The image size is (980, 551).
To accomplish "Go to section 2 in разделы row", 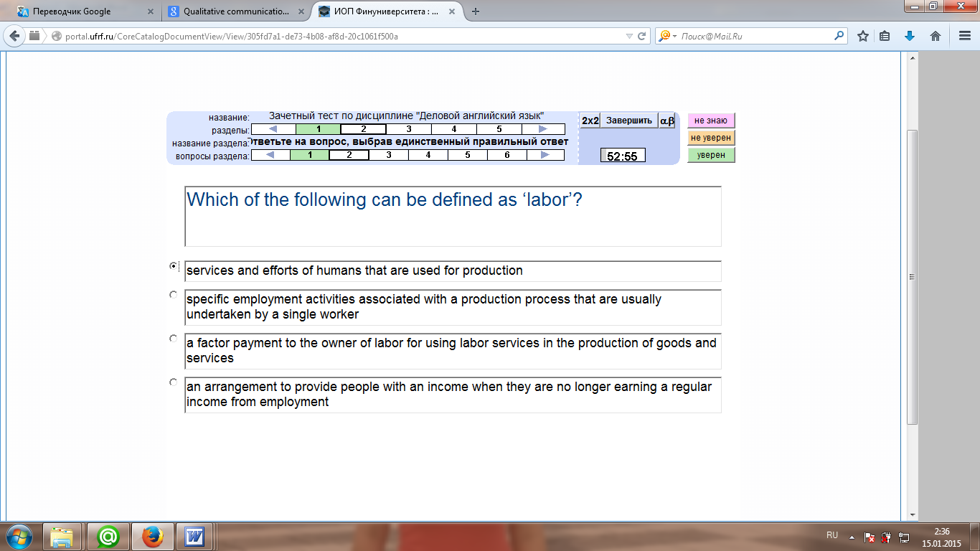I will click(x=363, y=129).
